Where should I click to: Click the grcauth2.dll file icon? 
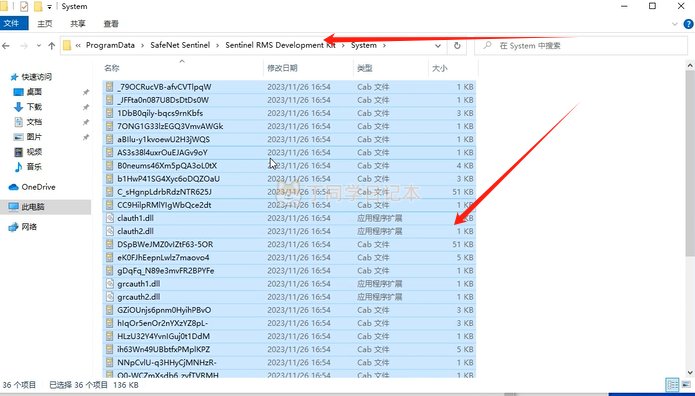click(109, 297)
